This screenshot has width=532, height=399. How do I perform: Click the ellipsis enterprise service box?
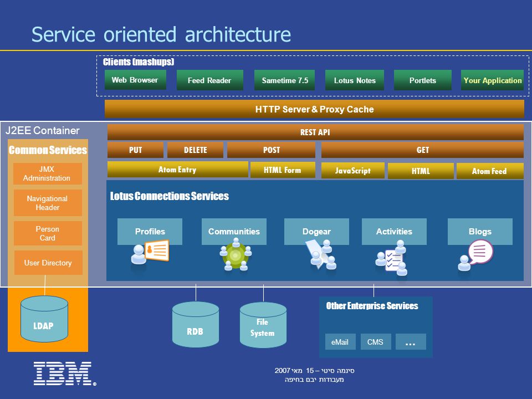tap(411, 342)
